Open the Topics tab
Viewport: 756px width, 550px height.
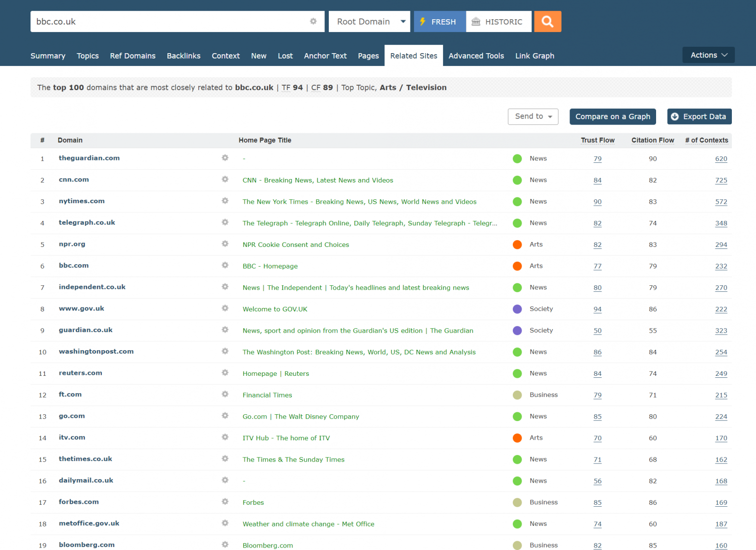click(x=88, y=56)
